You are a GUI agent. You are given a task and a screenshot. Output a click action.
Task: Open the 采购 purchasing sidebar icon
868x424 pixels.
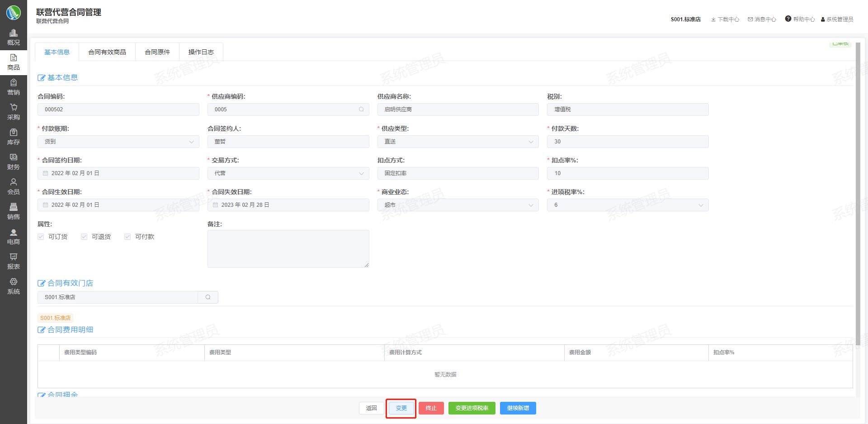coord(14,112)
